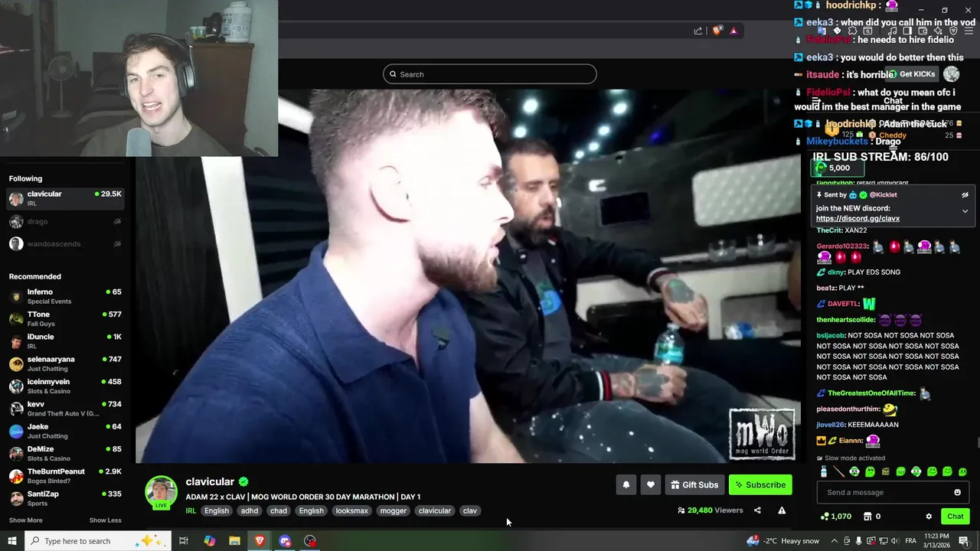Viewport: 980px width, 551px height.
Task: Click the report warning triangle icon
Action: 782,510
